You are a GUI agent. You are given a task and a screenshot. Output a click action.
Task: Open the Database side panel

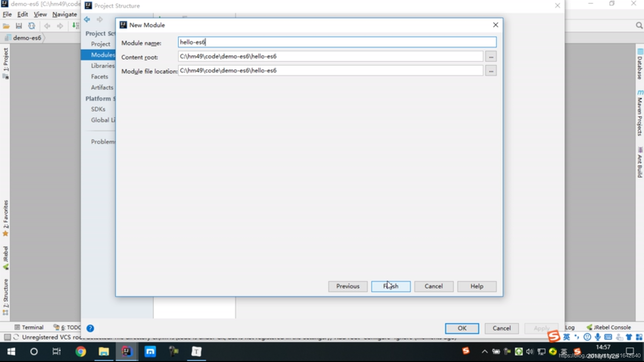point(640,64)
